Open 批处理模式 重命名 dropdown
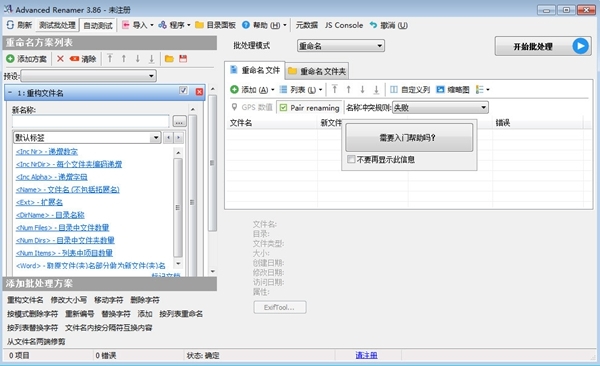Screen dimensions: 600x366 341,46
